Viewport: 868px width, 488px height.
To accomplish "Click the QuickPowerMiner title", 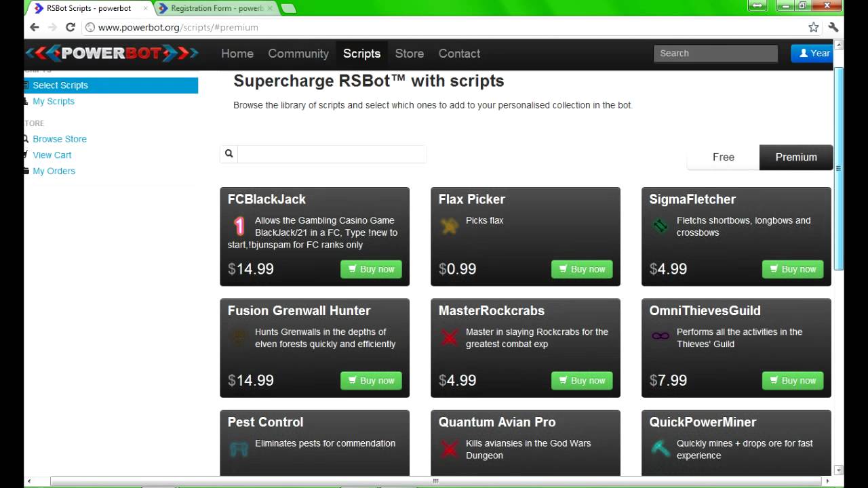I will [703, 422].
